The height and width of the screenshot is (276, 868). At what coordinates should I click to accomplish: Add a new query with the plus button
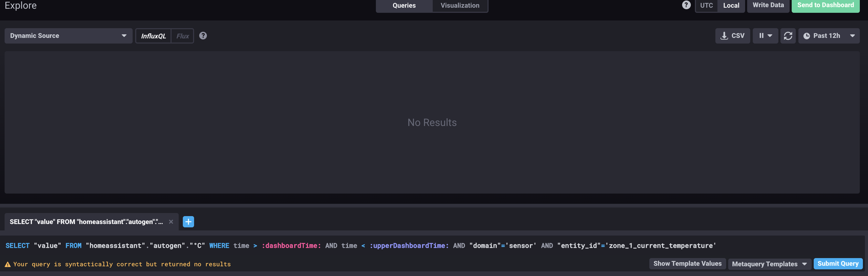pyautogui.click(x=188, y=221)
